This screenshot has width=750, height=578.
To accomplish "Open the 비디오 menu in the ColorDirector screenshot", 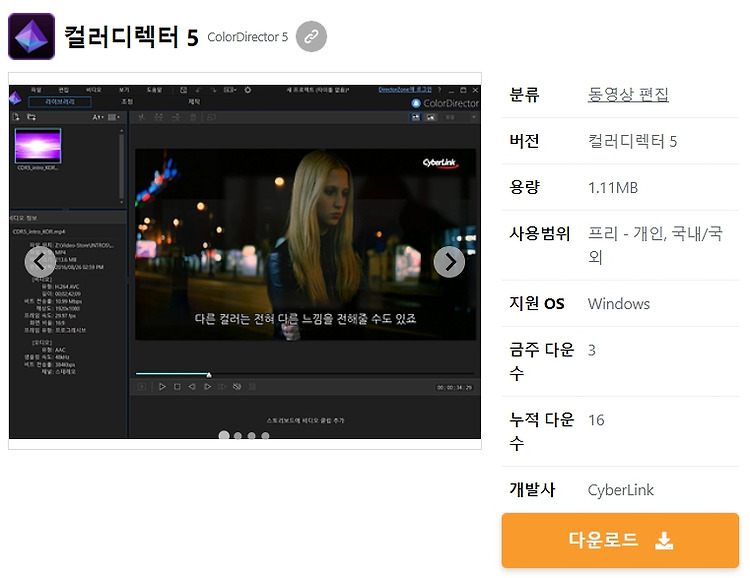I will click(93, 90).
